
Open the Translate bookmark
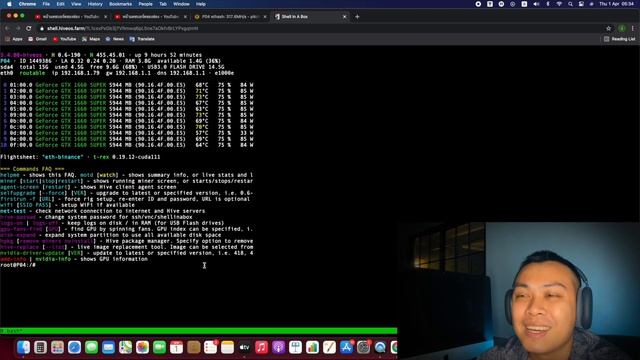(x=142, y=39)
